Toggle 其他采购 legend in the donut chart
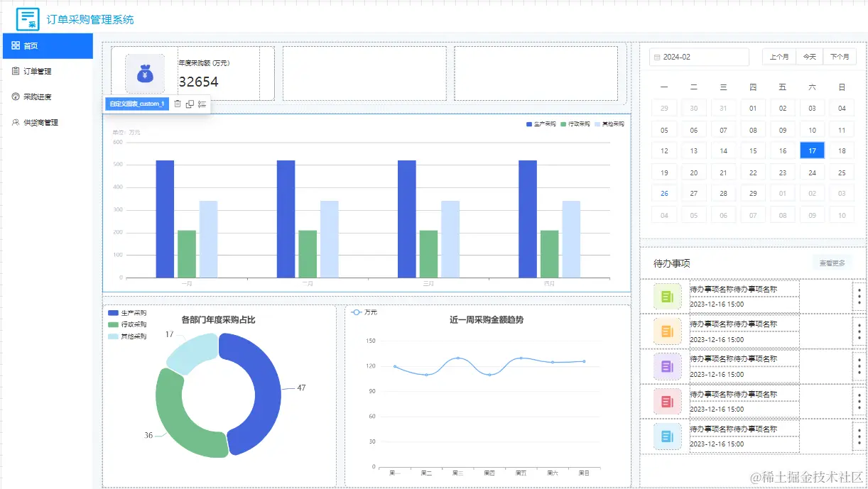This screenshot has width=868, height=489. coord(127,336)
